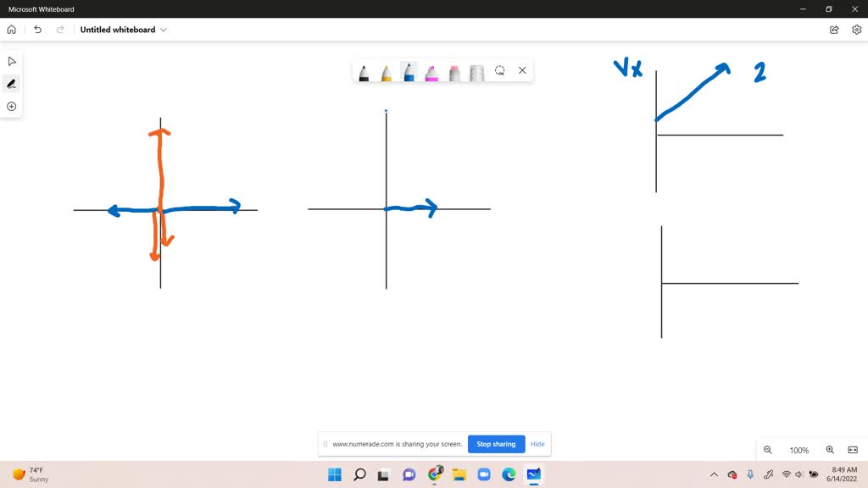Open the Wi-Fi network status flyout
Image resolution: width=868 pixels, height=488 pixels.
coord(787,474)
